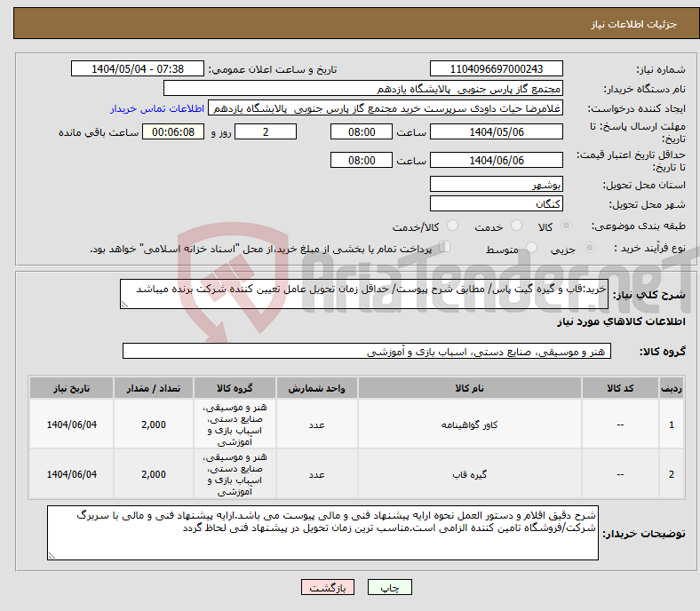Click the need date in گیره قاب row

pos(71,474)
